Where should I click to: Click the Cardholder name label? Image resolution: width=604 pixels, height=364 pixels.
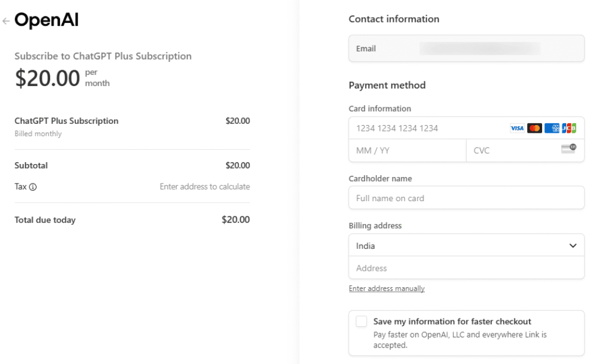tap(380, 179)
